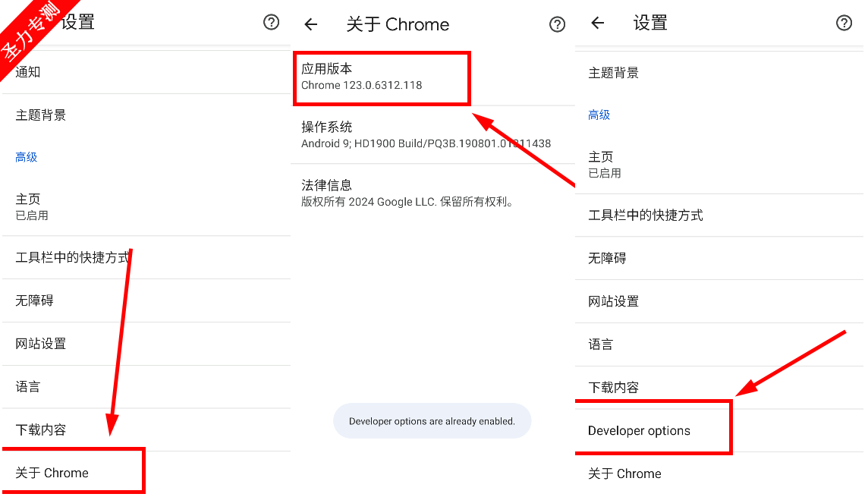868x497 pixels.
Task: Open help icon in About Chrome panel
Action: [x=557, y=24]
